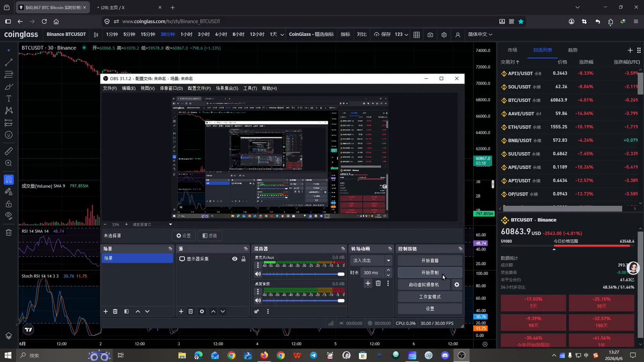Click 启动虚拟摄像机 button in OBS
The width and height of the screenshot is (644, 362).
click(x=424, y=285)
